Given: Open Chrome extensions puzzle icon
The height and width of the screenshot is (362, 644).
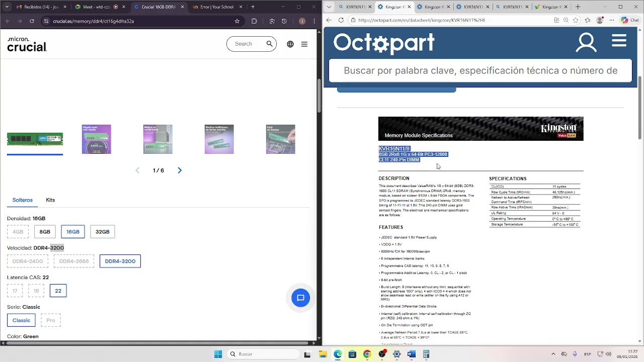Looking at the screenshot, I should point(254,21).
